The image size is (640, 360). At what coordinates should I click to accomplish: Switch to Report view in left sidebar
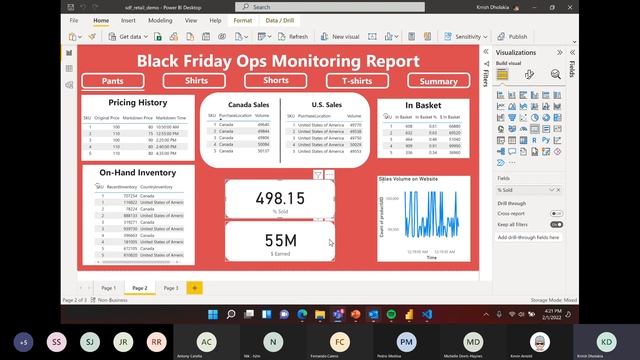[x=69, y=53]
